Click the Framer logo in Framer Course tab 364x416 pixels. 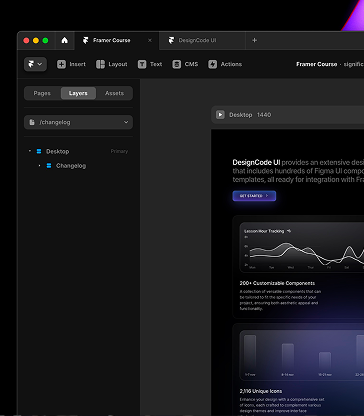[x=86, y=40]
